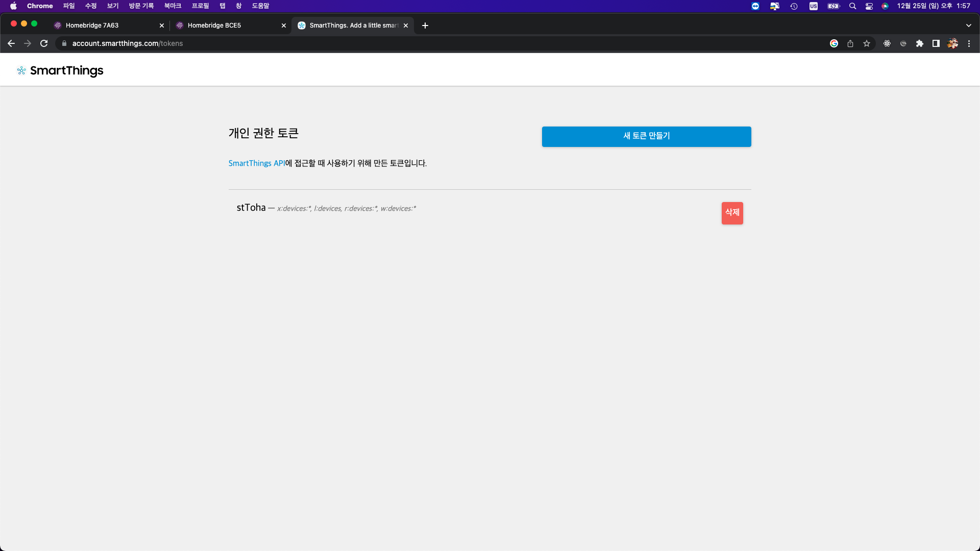Image resolution: width=980 pixels, height=551 pixels.
Task: Click the Google icon in the address bar
Action: point(834,43)
